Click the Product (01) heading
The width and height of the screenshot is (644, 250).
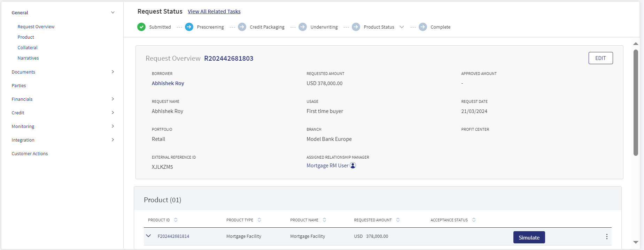click(x=163, y=200)
